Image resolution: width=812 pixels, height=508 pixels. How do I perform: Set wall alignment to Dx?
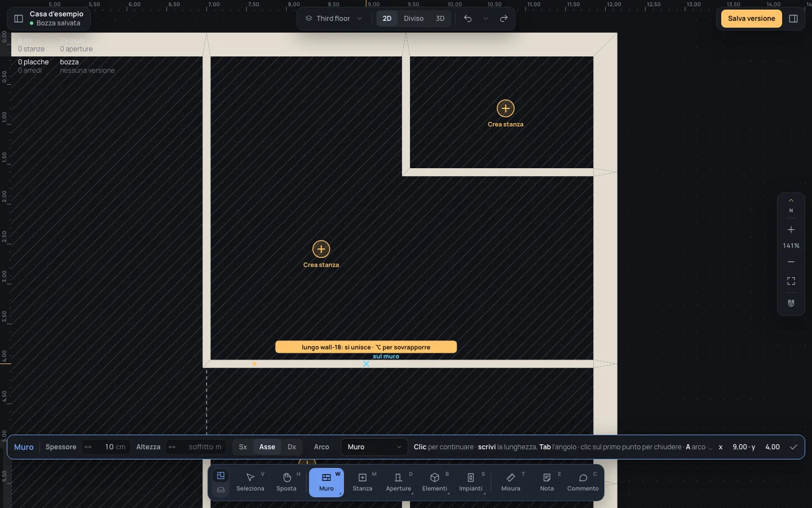click(292, 447)
